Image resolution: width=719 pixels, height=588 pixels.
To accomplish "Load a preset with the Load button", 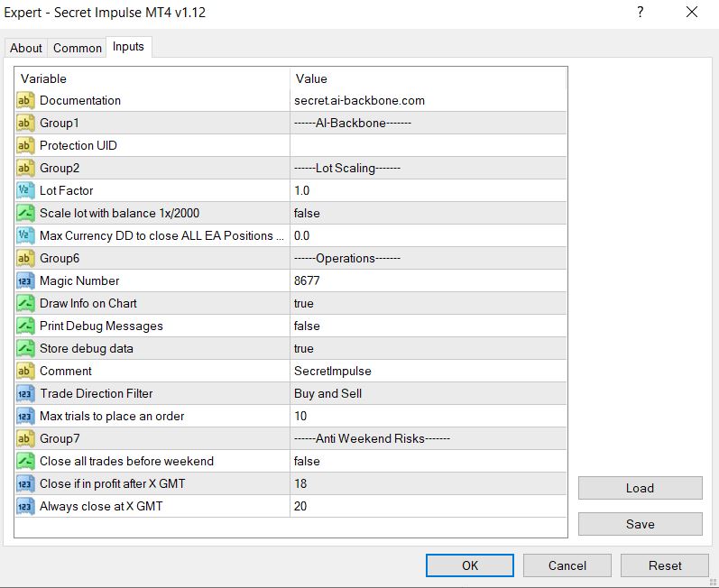I will coord(641,488).
